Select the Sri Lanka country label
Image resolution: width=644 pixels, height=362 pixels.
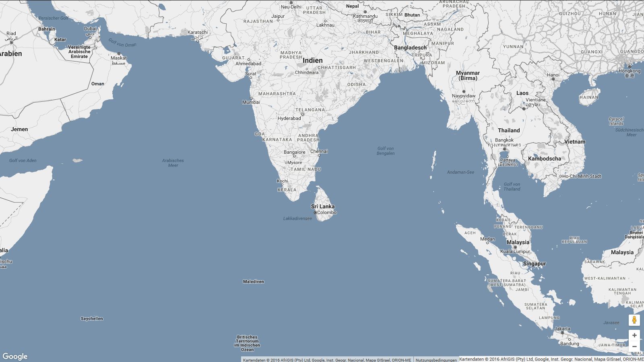[x=322, y=206]
